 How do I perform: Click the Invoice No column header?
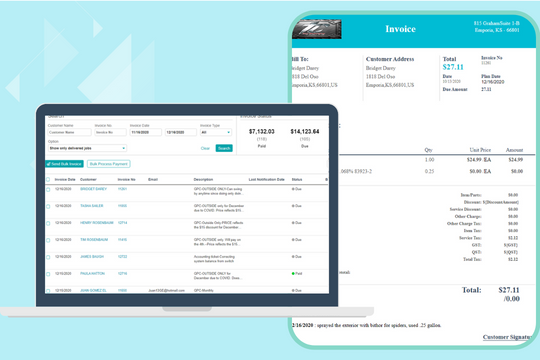pyautogui.click(x=126, y=179)
